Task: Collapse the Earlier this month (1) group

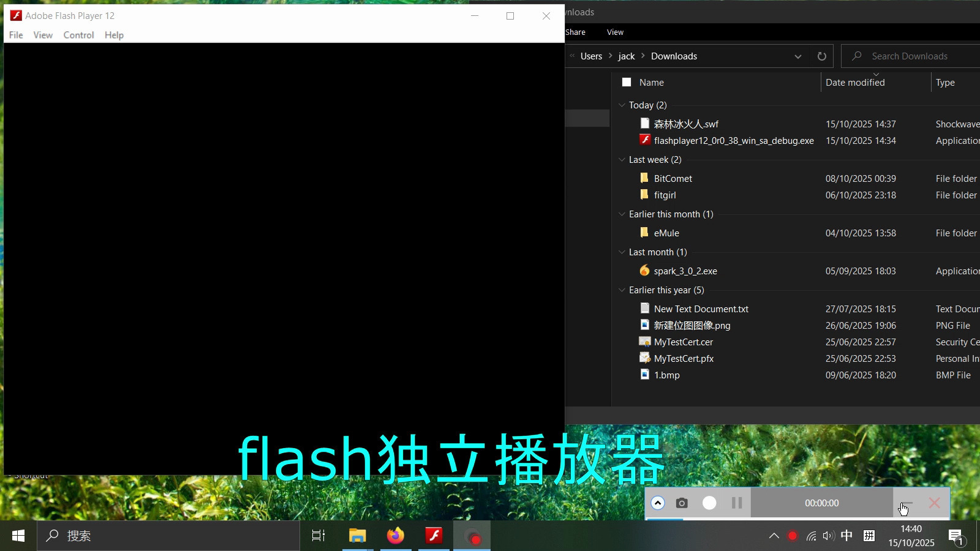Action: click(x=622, y=214)
